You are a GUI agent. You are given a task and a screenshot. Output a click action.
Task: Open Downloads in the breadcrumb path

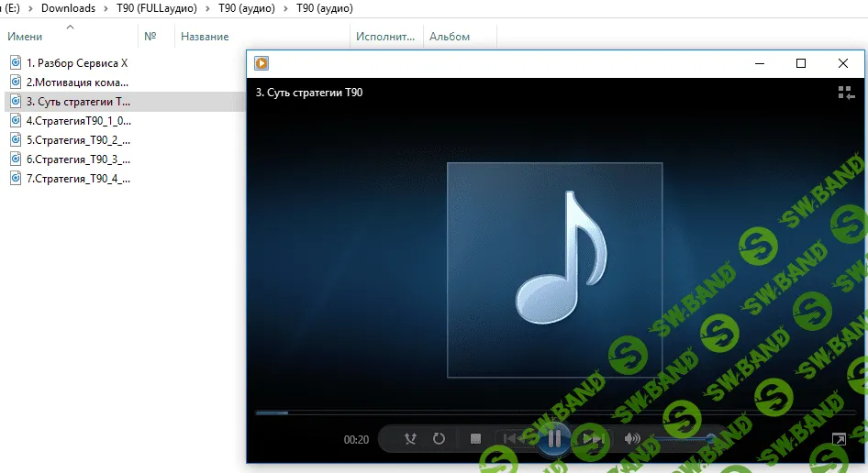[68, 8]
